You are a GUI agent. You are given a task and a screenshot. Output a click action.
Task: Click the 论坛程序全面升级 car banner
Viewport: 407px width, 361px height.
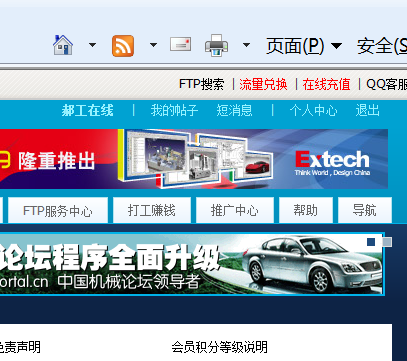(192, 264)
